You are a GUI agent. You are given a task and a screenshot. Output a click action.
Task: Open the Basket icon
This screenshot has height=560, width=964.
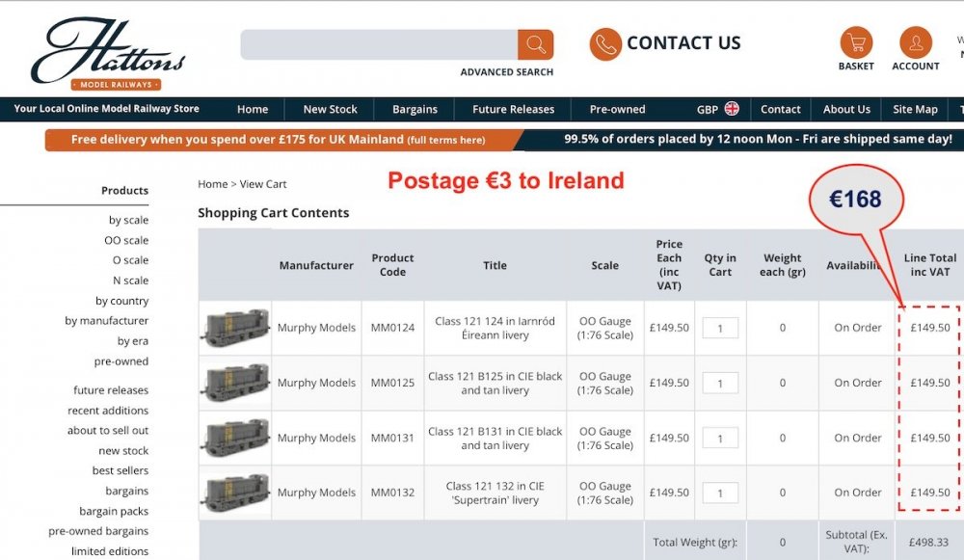[856, 43]
